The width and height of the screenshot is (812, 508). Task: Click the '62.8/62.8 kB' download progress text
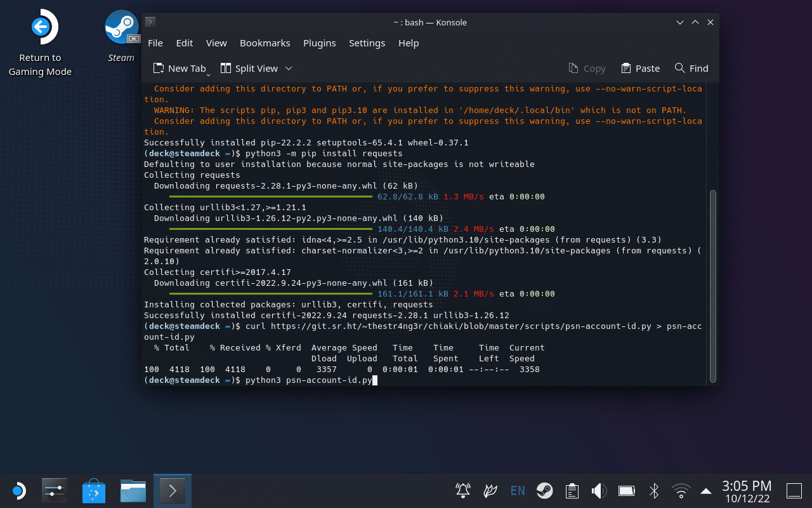tap(407, 197)
